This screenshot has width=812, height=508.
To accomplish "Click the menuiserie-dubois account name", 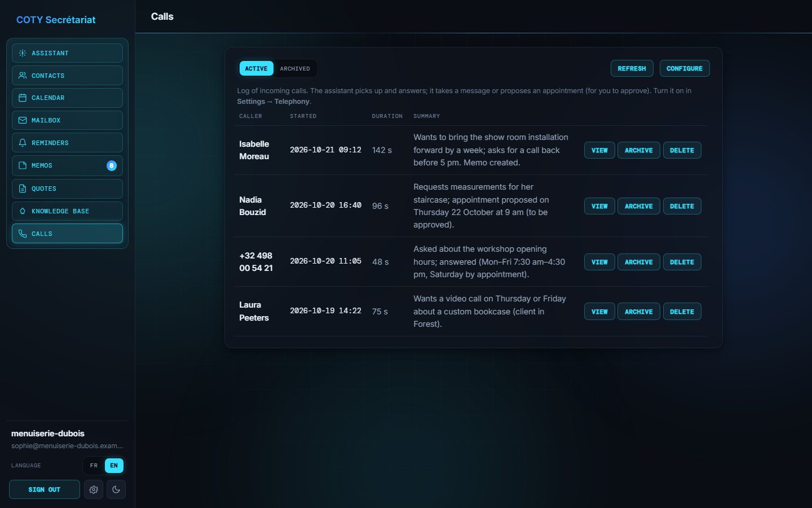I will point(48,433).
